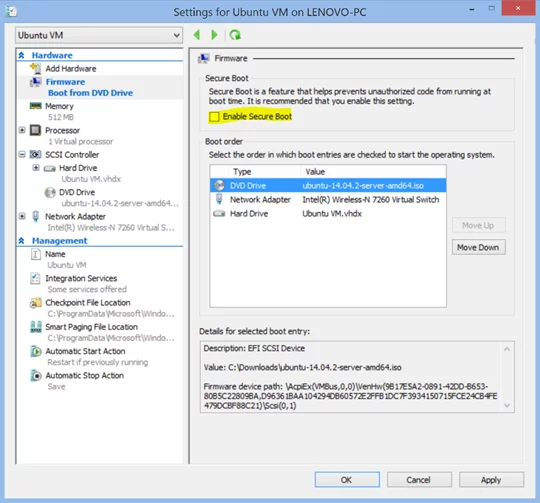Click the details box scroll up arrow
The width and height of the screenshot is (540, 503).
[x=507, y=349]
